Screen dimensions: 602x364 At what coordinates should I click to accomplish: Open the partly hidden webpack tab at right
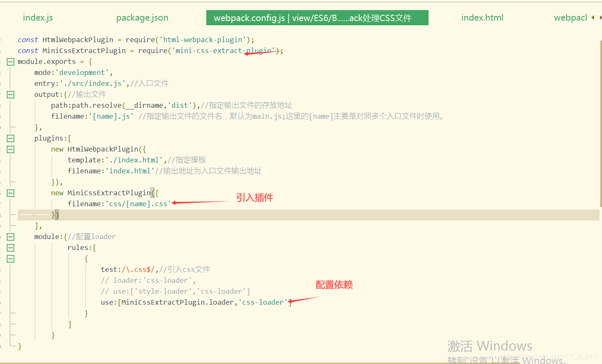(x=570, y=18)
